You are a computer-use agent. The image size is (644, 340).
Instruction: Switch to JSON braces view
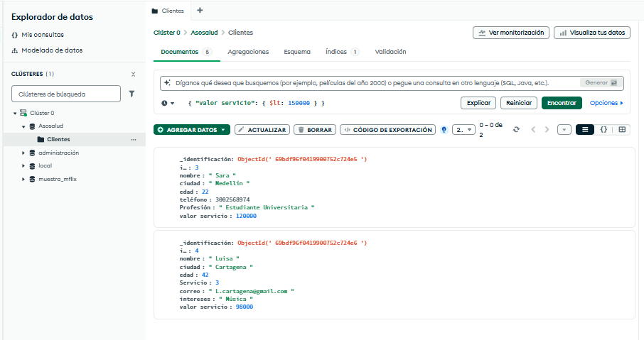click(603, 130)
